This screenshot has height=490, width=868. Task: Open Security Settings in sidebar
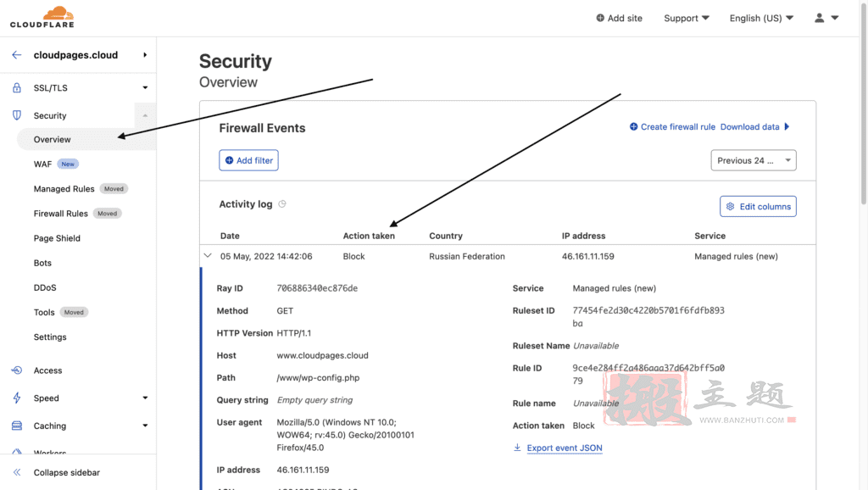pyautogui.click(x=50, y=337)
